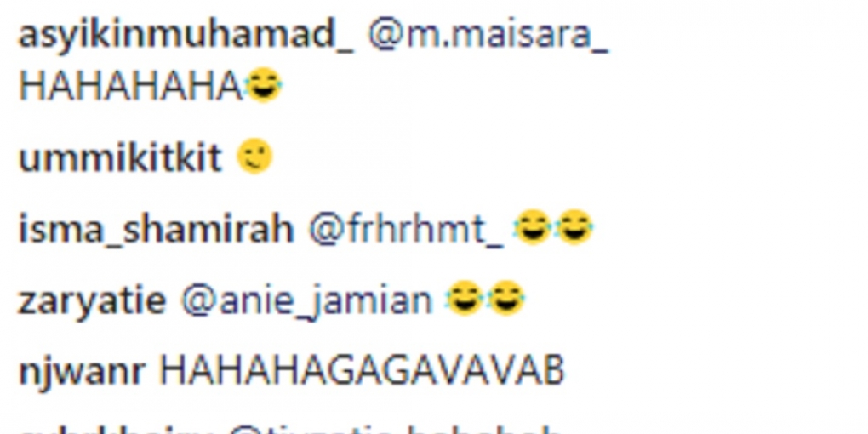The width and height of the screenshot is (868, 434).
Task: Go to njwanr's profile
Action: pyautogui.click(x=82, y=371)
